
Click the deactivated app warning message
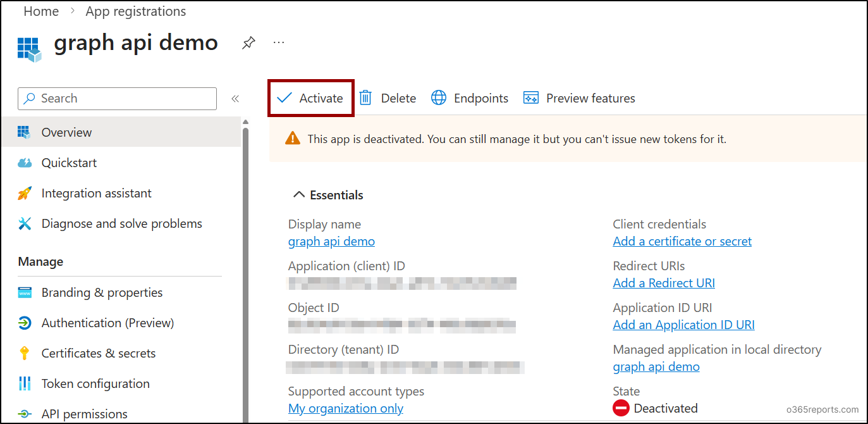click(517, 139)
